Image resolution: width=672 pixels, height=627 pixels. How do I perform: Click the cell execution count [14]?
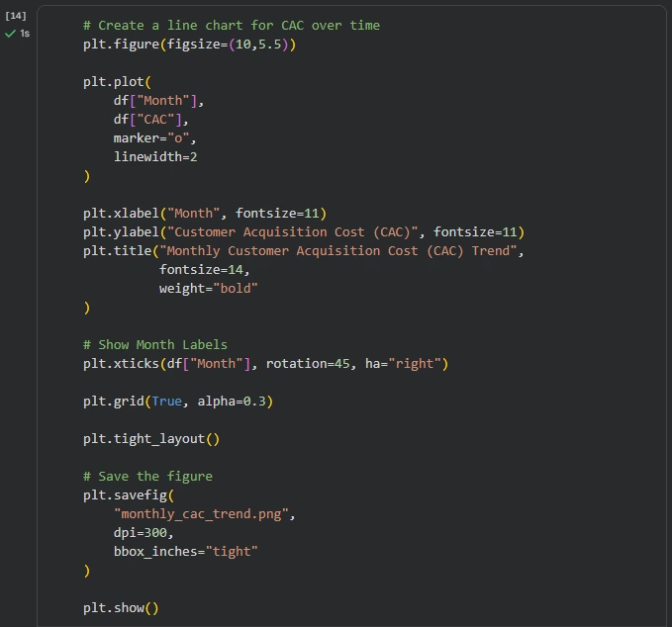tap(16, 16)
